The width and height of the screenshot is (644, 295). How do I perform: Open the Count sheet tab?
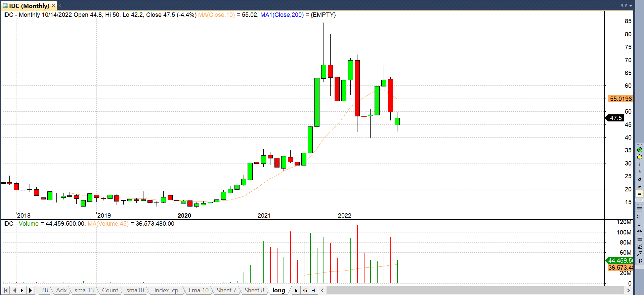[110, 290]
